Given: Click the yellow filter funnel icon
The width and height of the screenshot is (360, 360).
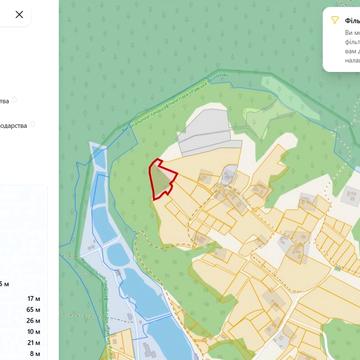Looking at the screenshot, I should tap(335, 20).
